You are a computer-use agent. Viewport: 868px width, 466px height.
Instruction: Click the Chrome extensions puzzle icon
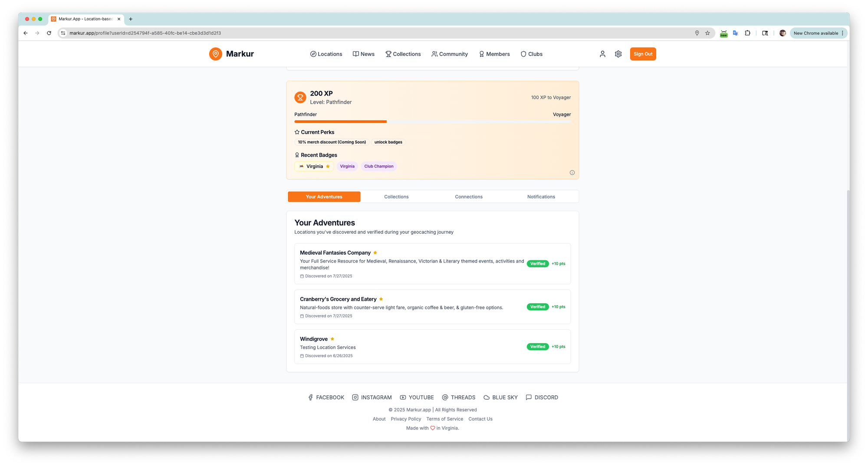tap(747, 33)
